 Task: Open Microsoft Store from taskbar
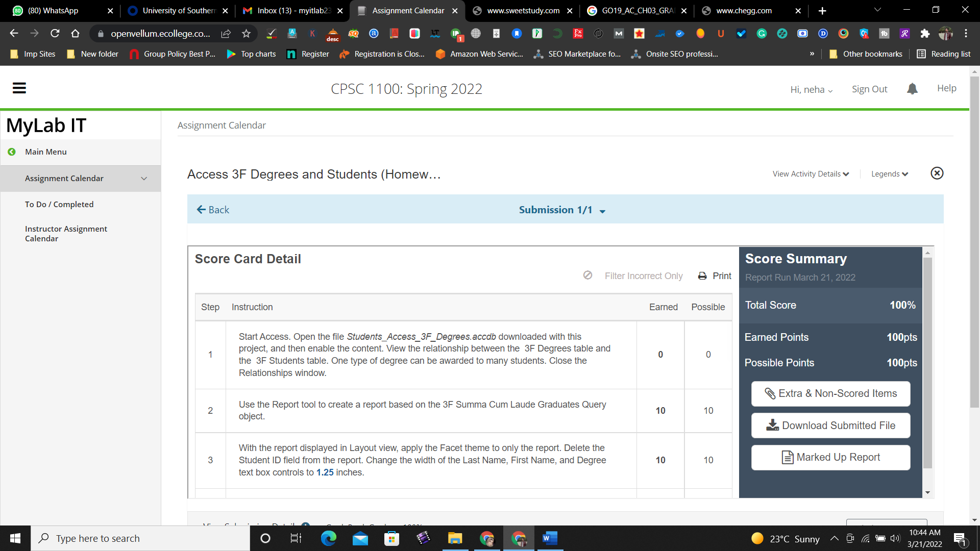391,538
